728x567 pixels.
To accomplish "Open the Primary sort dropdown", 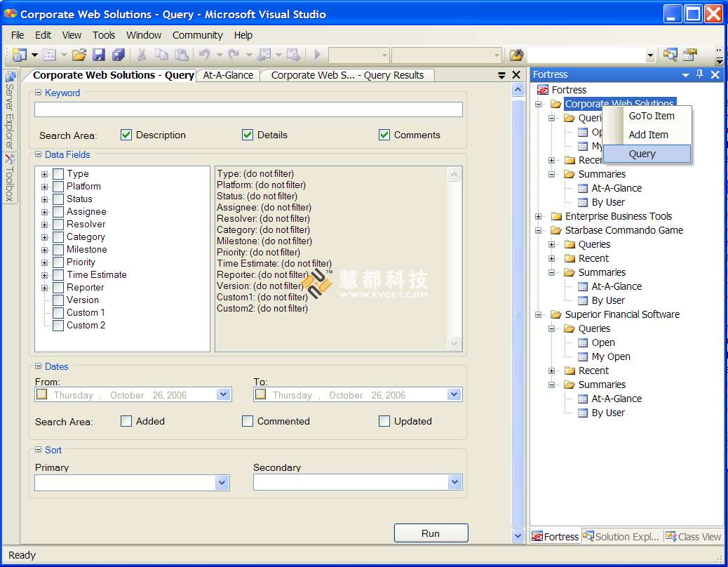I will point(222,483).
